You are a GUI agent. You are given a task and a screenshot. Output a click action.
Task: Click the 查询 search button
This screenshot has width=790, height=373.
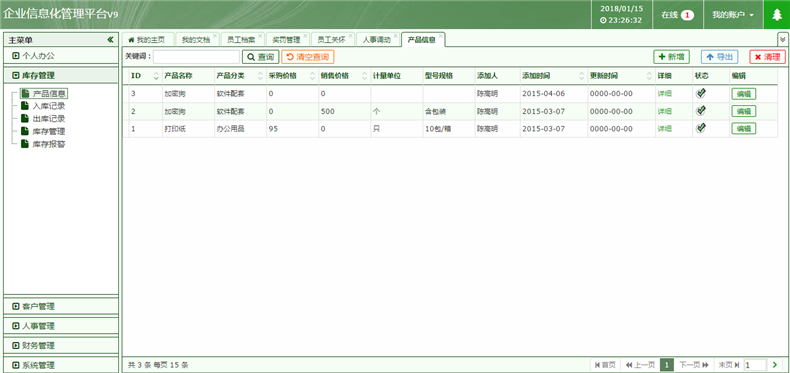(260, 57)
